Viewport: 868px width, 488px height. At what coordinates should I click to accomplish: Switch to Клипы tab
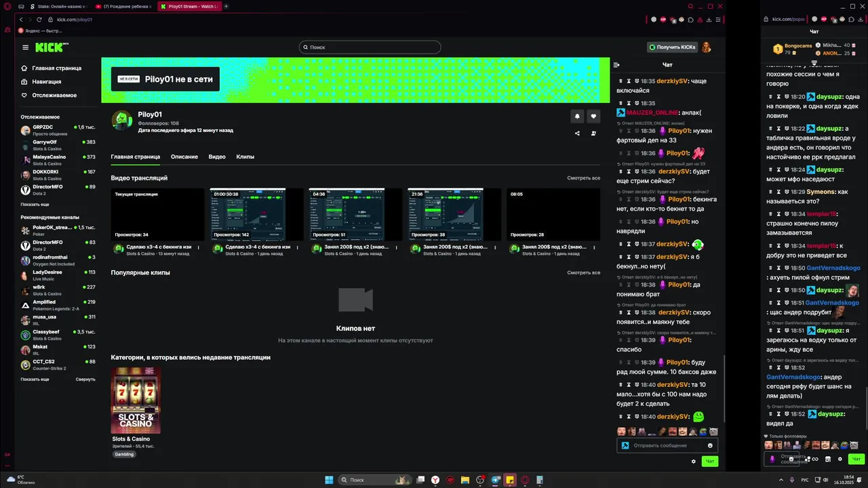[x=245, y=157]
